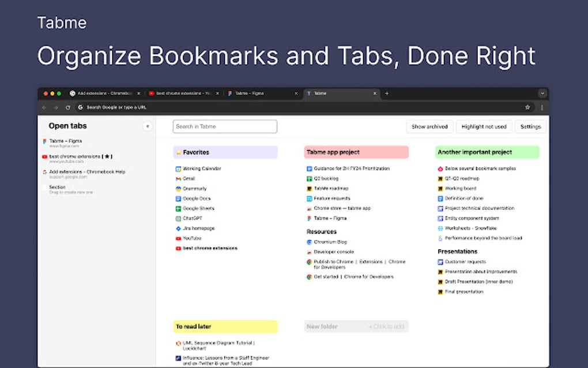The height and width of the screenshot is (368, 588).
Task: Open Draft Presentation (inner demo) bookmark
Action: 475,281
